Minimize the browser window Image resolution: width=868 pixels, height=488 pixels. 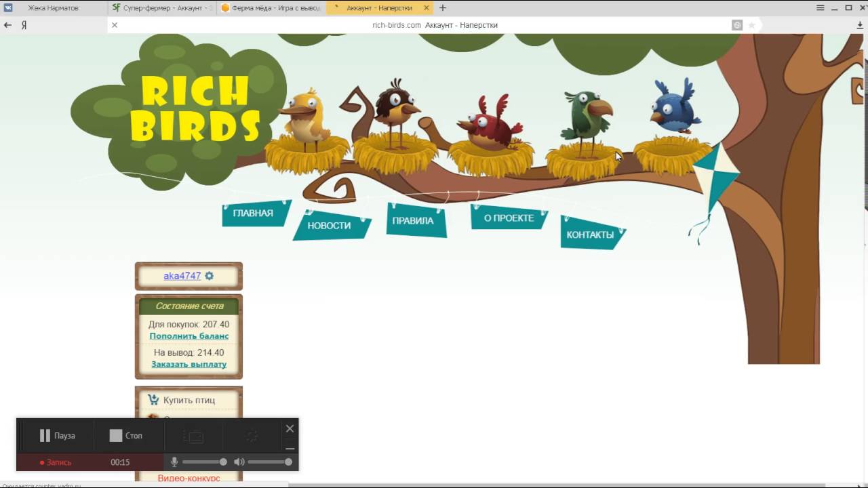click(x=835, y=8)
